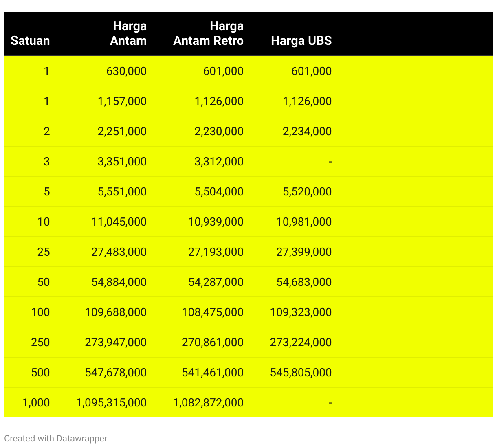Viewport: 497px width, 448px height.
Task: Click the UBS price 27,399,000
Action: tap(304, 252)
